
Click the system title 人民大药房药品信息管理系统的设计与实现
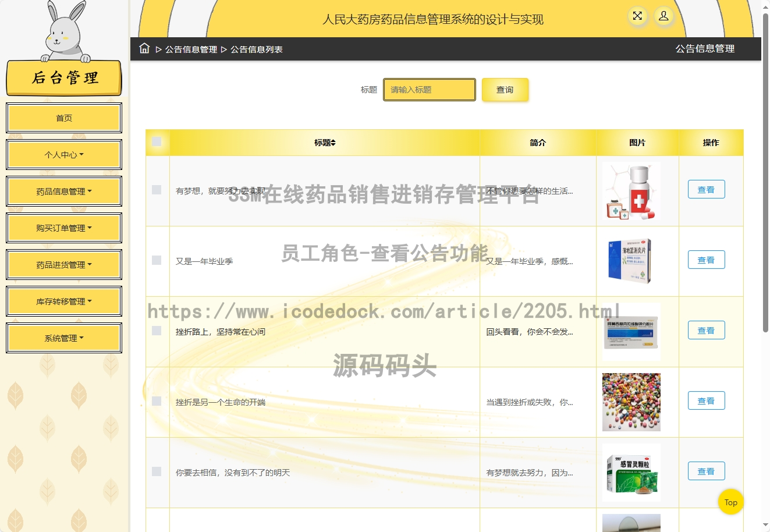433,19
